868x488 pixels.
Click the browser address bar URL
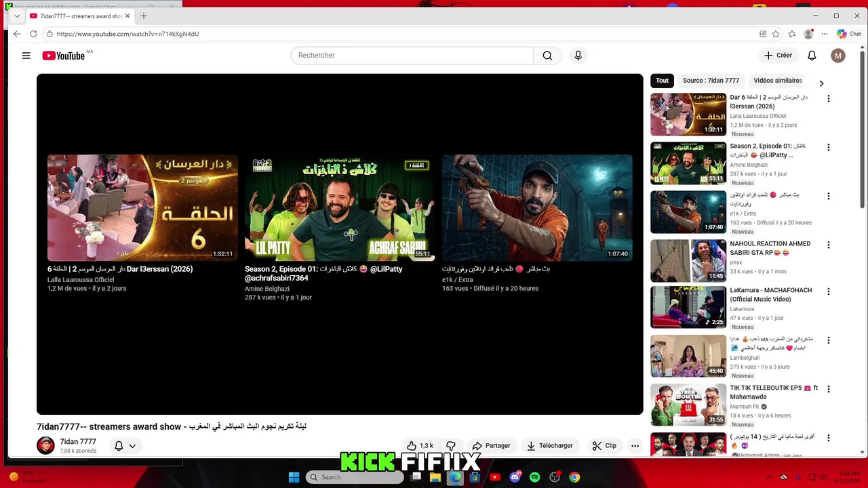127,34
